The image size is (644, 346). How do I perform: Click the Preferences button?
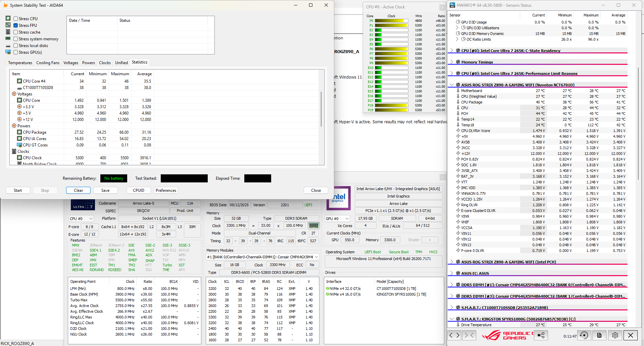[166, 190]
